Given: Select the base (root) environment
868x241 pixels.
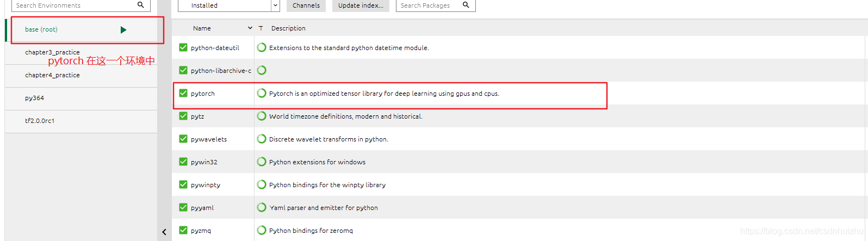Looking at the screenshot, I should (81, 30).
